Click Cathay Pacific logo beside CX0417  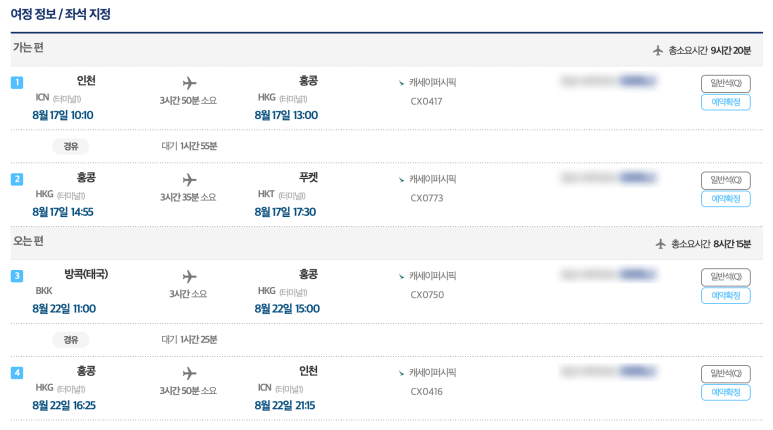401,83
